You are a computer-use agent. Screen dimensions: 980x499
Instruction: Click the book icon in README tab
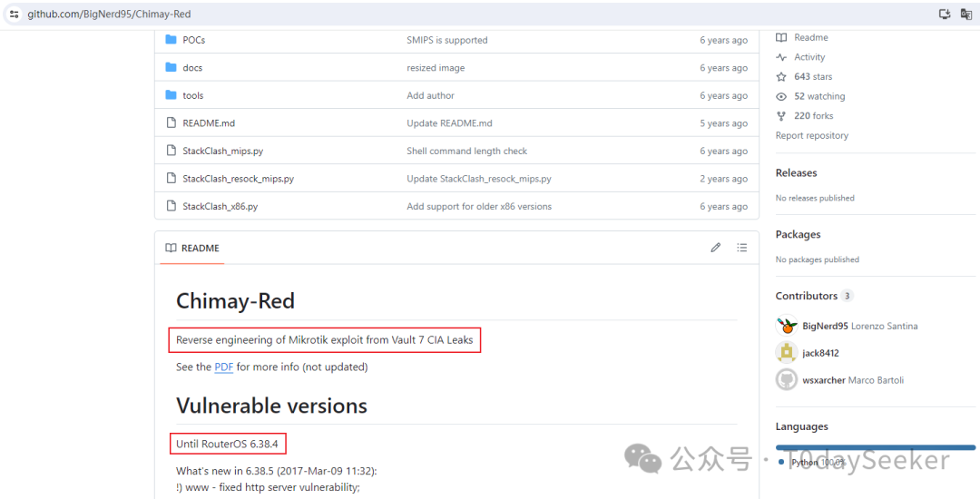tap(171, 248)
